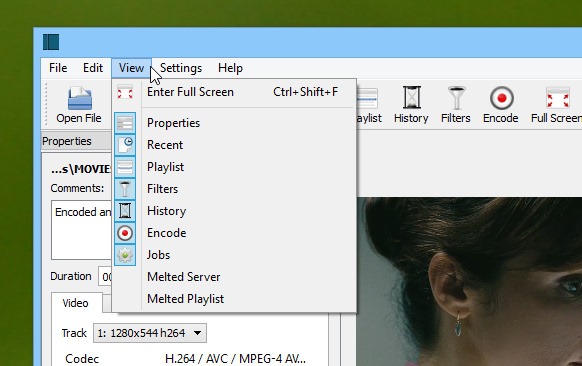Click the Codec value H.264 / AVC text

click(236, 359)
